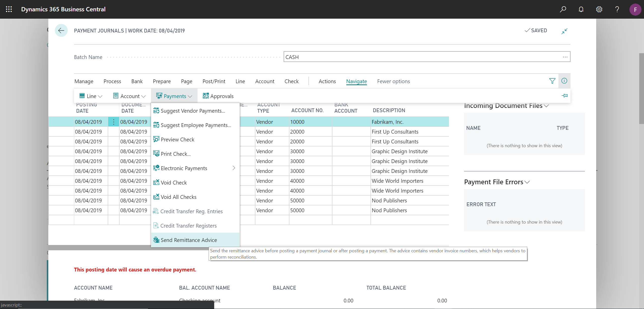Open the account avatar in the top bar
644x309 pixels.
(635, 9)
